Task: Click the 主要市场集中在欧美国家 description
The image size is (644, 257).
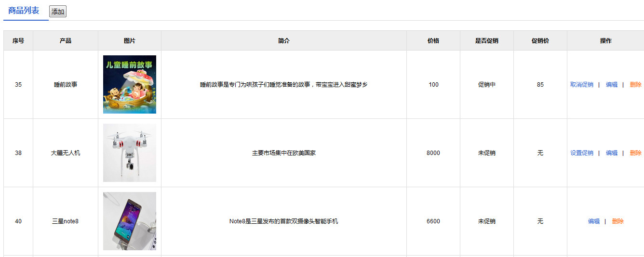Action: point(284,153)
